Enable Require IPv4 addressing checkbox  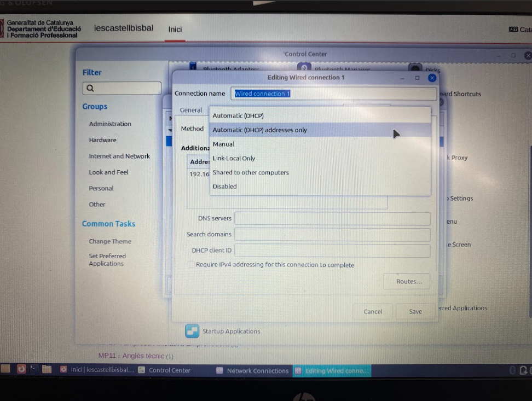point(191,265)
